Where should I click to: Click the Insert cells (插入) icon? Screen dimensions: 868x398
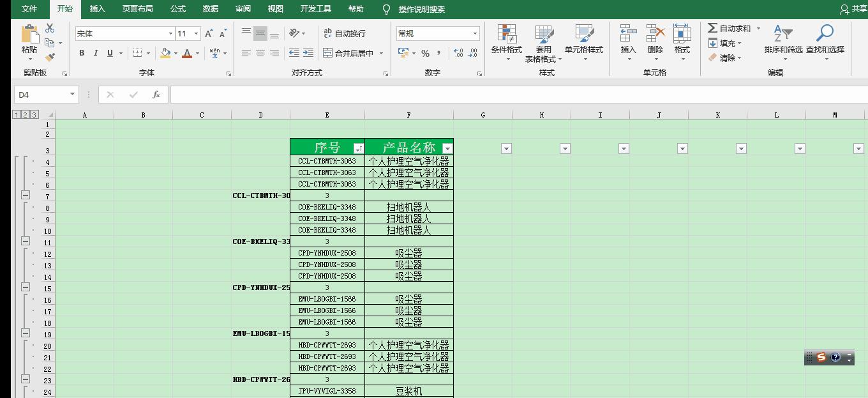pyautogui.click(x=629, y=34)
